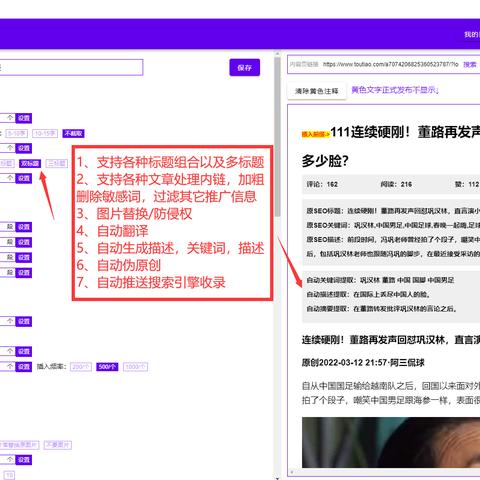Click the purple 保存 button
The height and width of the screenshot is (480, 480).
244,68
